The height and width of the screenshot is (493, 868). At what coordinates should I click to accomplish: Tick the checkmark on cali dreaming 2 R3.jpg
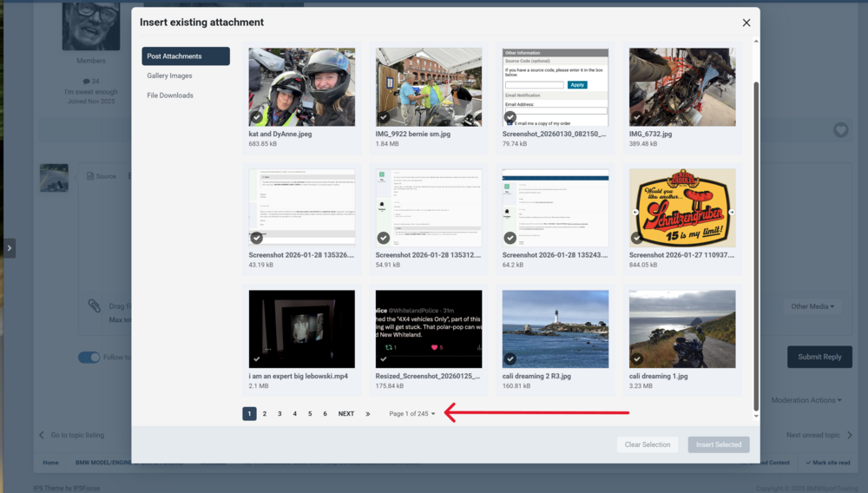(x=510, y=359)
